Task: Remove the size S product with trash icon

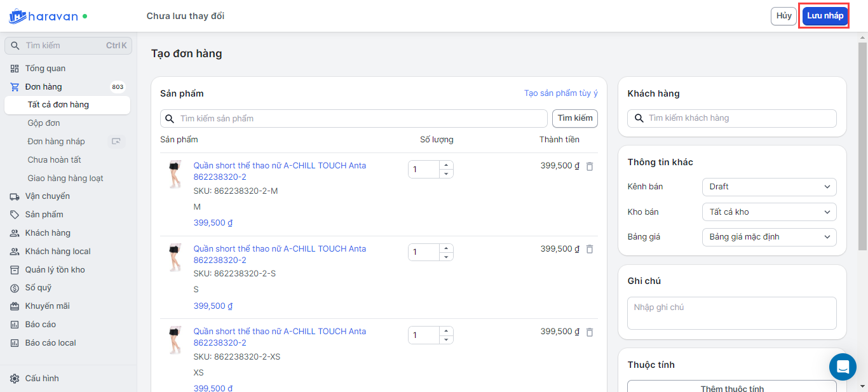Action: [x=589, y=250]
